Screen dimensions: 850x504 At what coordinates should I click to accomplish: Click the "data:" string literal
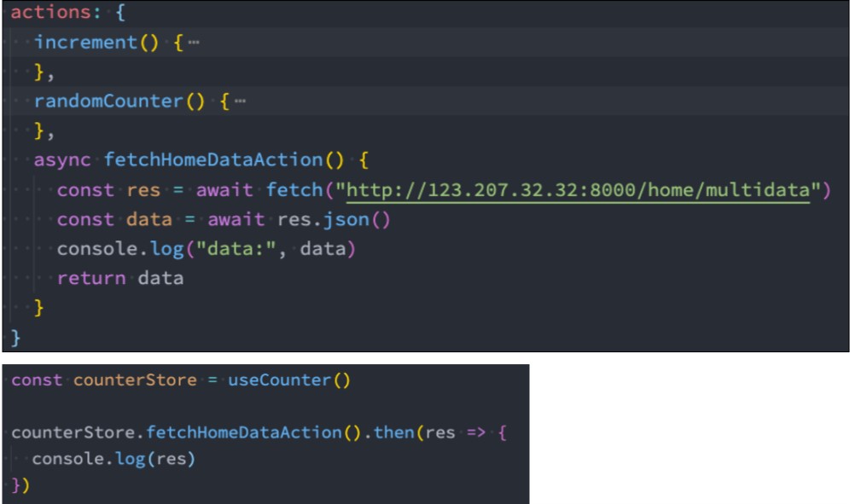(x=236, y=249)
